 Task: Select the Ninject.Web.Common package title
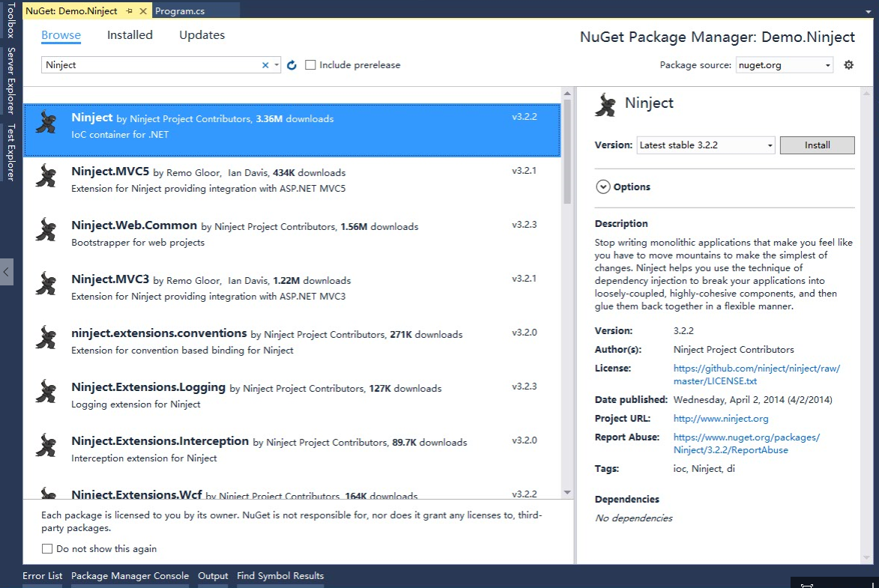click(x=134, y=225)
